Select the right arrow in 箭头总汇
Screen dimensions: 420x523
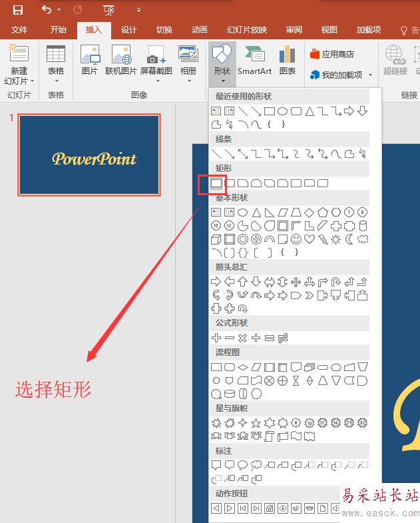(216, 282)
